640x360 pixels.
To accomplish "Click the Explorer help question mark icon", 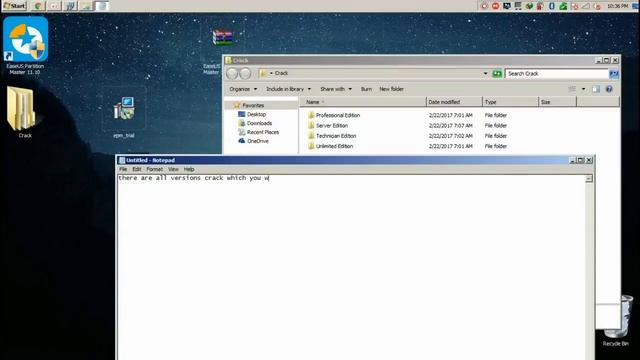I will tap(609, 89).
